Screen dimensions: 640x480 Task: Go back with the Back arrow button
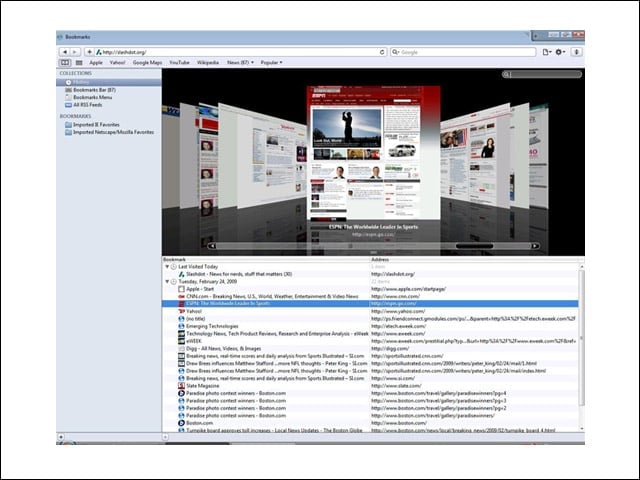(64, 52)
